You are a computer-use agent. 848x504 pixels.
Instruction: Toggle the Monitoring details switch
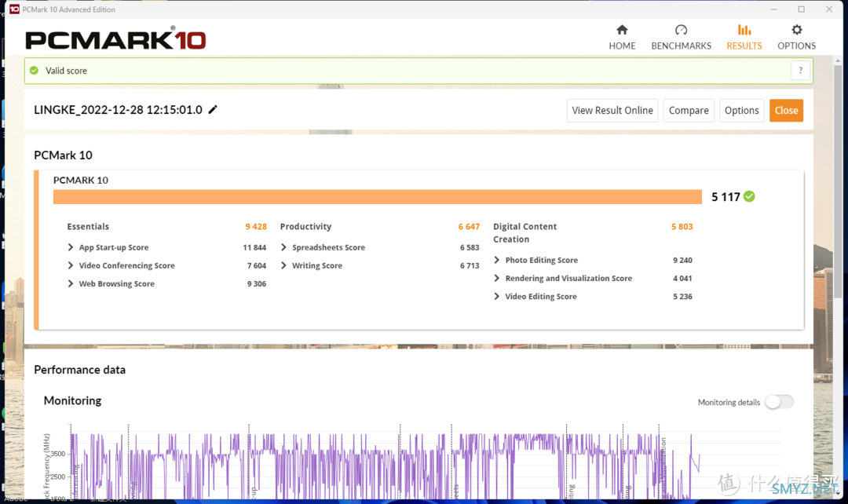[x=780, y=402]
